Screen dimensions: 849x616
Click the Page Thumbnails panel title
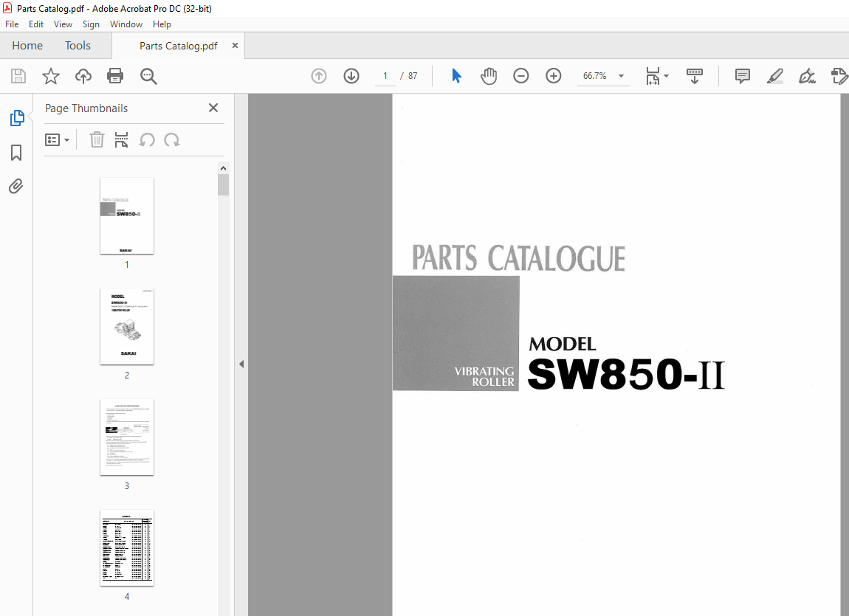tap(86, 108)
